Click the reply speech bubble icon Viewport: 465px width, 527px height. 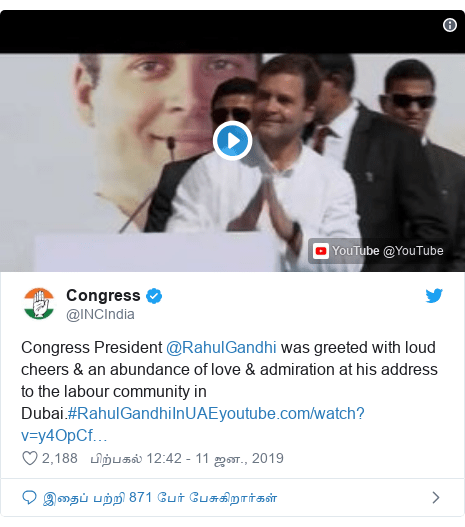click(29, 498)
